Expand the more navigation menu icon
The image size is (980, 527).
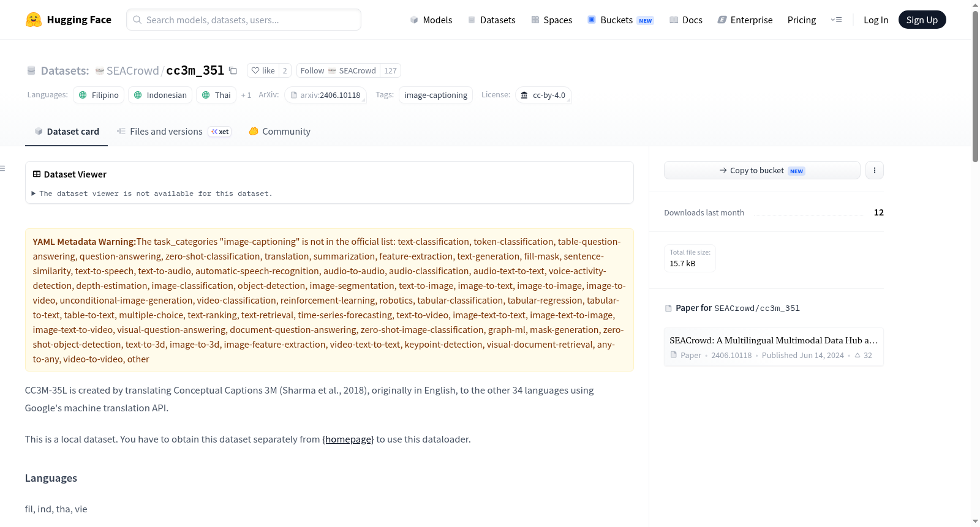pos(836,20)
